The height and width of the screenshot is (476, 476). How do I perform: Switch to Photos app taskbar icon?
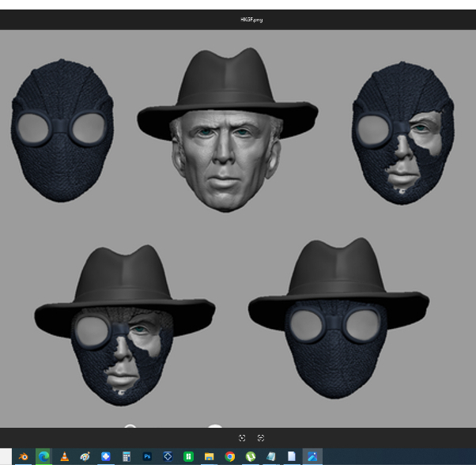(x=312, y=456)
